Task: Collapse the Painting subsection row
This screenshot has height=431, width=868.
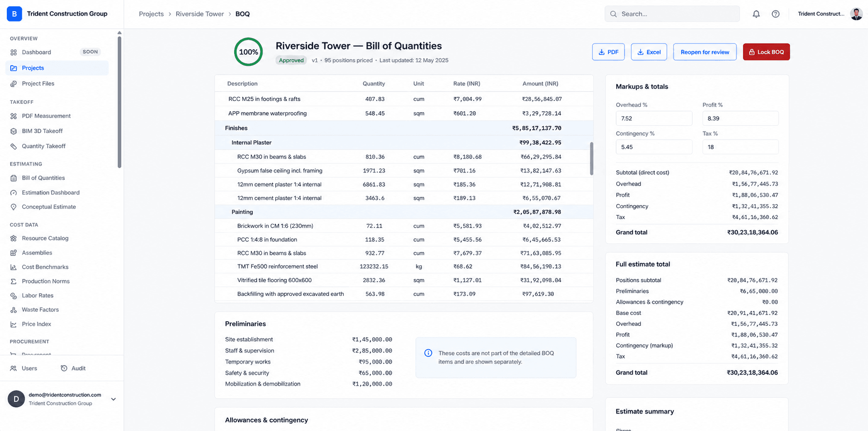Action: [404, 212]
